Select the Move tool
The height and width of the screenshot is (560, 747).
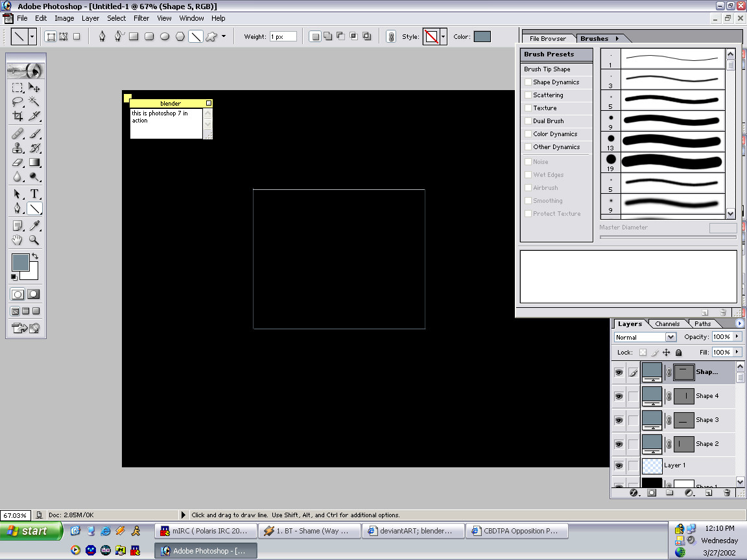(x=34, y=87)
